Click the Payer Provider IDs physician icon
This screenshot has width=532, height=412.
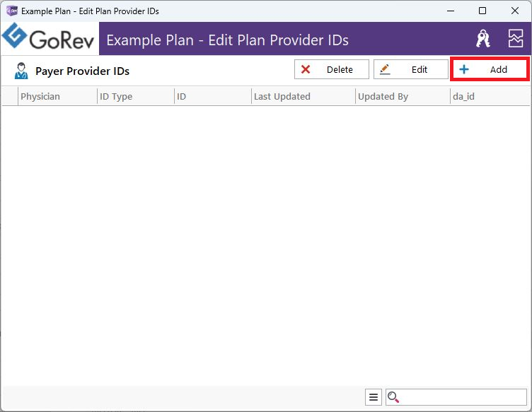click(x=21, y=71)
